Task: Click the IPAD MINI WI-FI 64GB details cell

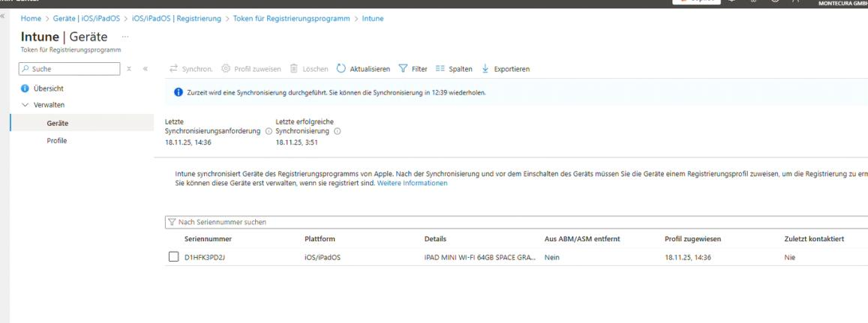Action: coord(480,257)
